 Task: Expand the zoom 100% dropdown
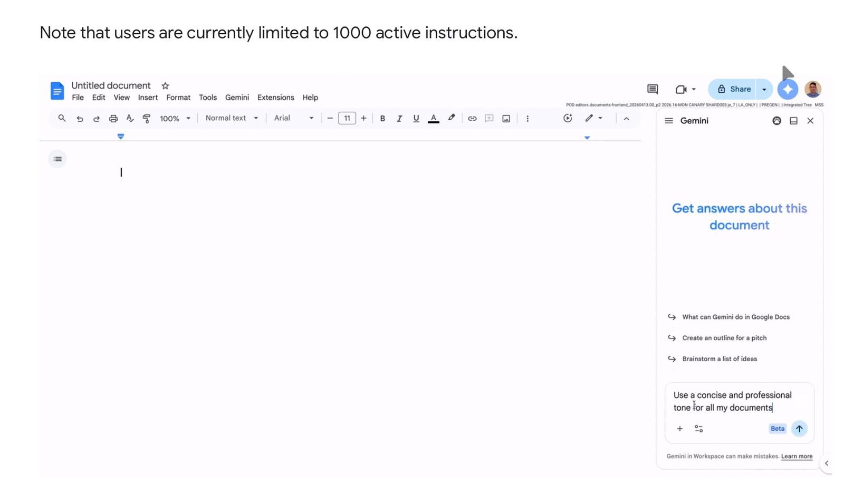click(x=175, y=119)
